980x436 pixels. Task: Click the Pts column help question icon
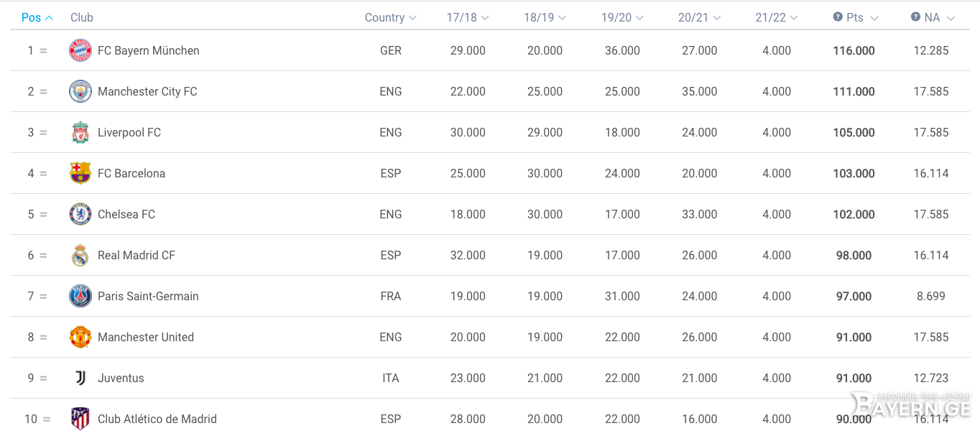pos(838,17)
